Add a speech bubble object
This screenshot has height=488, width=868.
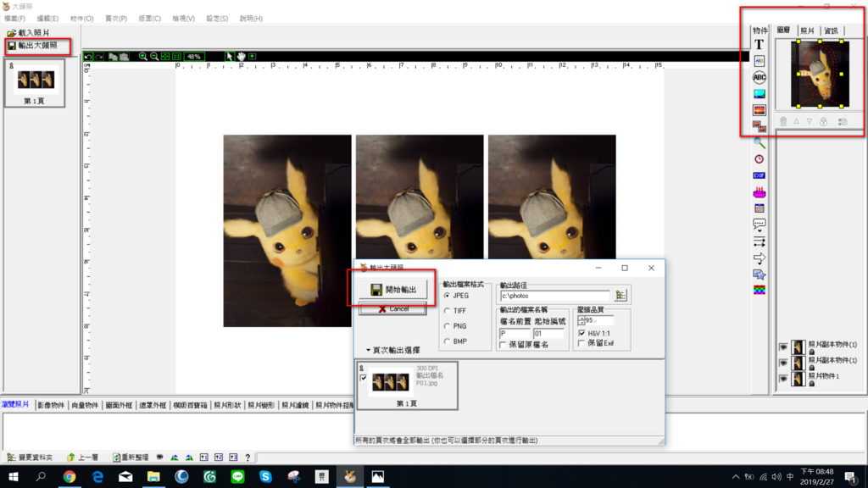pos(759,225)
